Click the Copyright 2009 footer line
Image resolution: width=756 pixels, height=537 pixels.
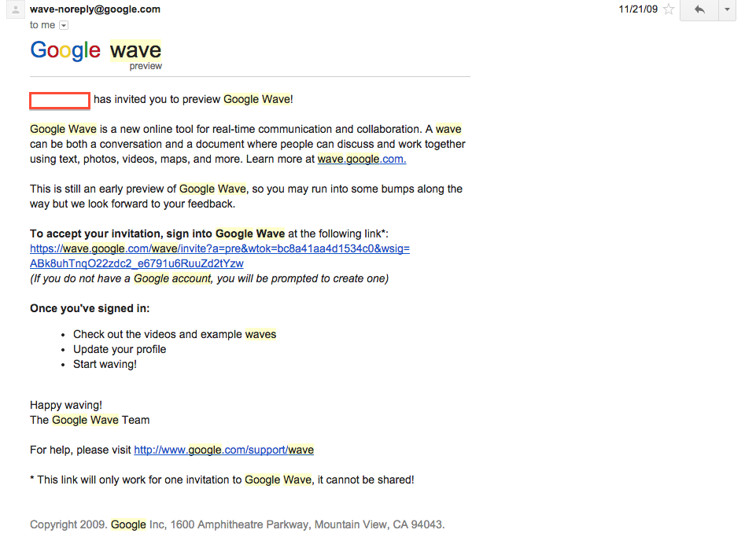click(238, 524)
